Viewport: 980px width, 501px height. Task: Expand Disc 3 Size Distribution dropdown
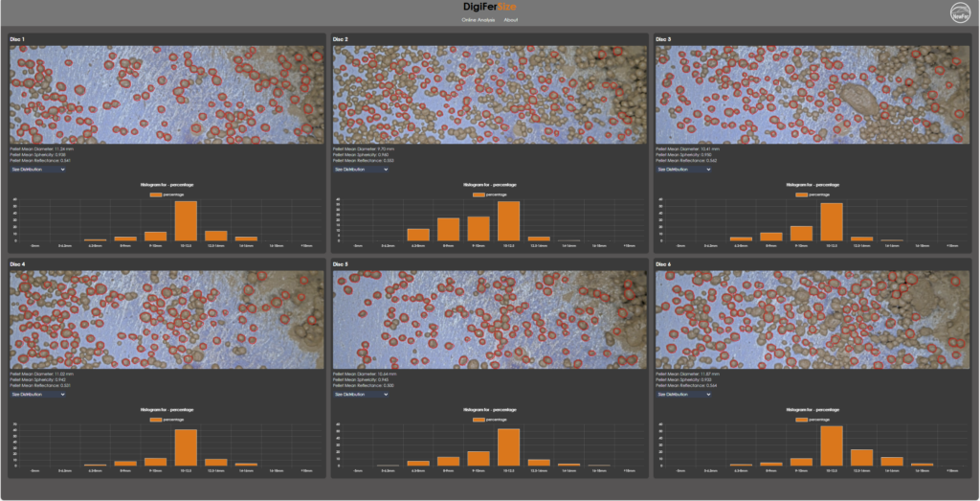click(683, 170)
